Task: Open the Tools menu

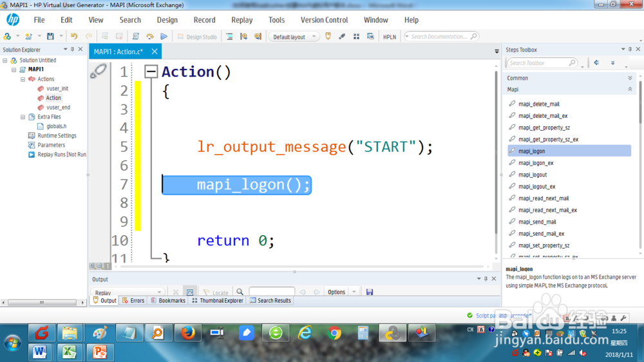Action: (276, 20)
